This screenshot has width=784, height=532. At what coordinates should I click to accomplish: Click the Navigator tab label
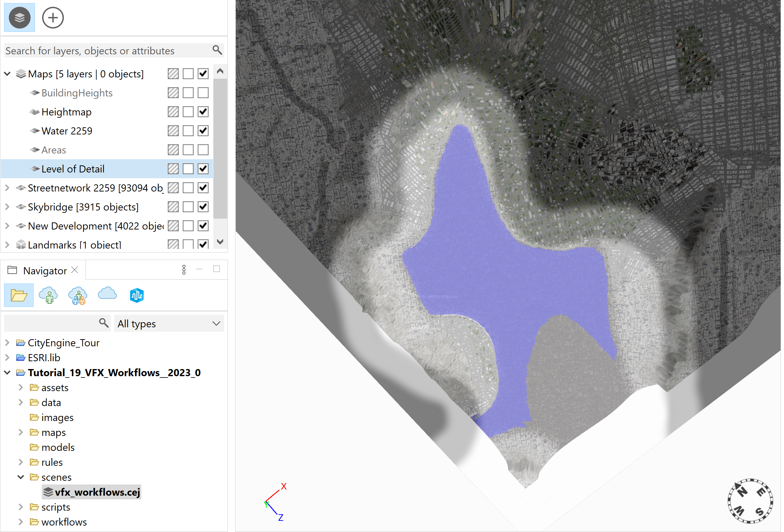(x=45, y=270)
